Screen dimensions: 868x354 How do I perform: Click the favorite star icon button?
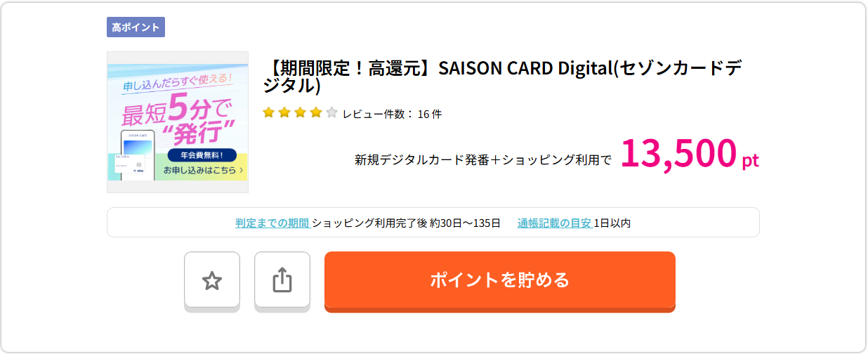[x=212, y=280]
